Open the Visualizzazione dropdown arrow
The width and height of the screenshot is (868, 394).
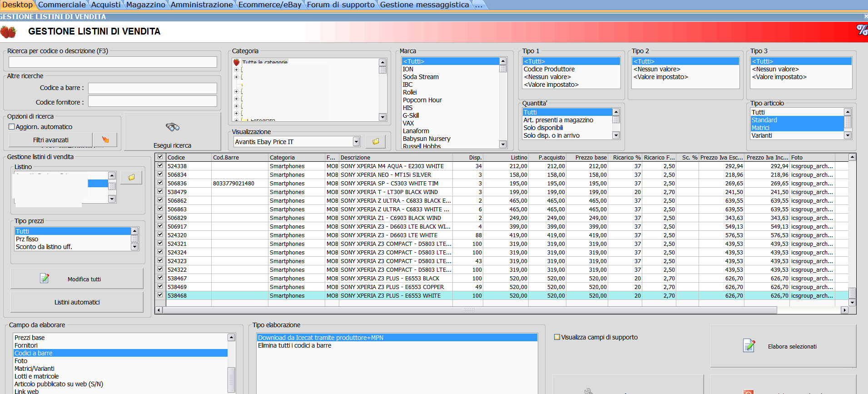[x=356, y=142]
